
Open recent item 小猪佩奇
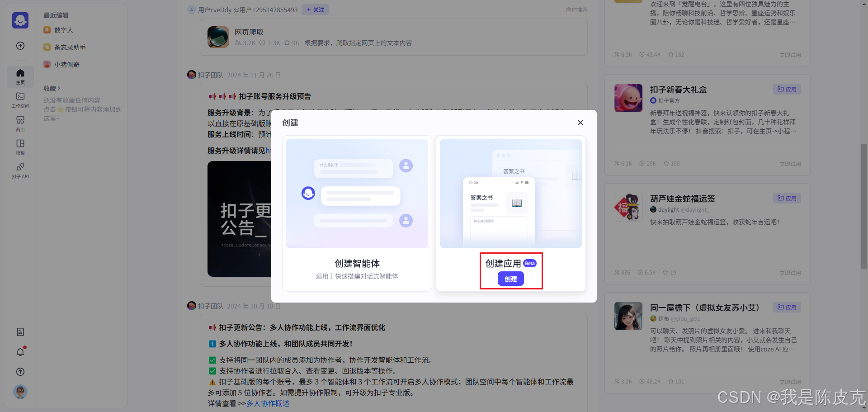[x=66, y=65]
